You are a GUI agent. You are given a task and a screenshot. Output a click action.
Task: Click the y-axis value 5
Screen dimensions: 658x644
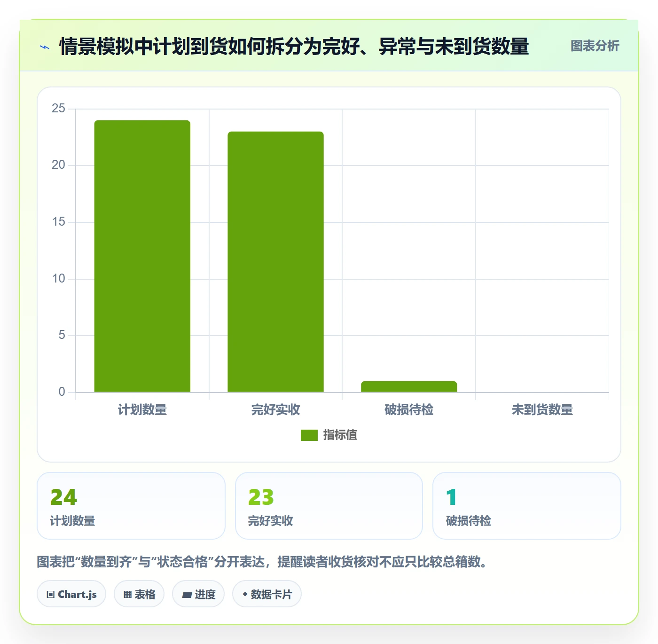click(62, 335)
